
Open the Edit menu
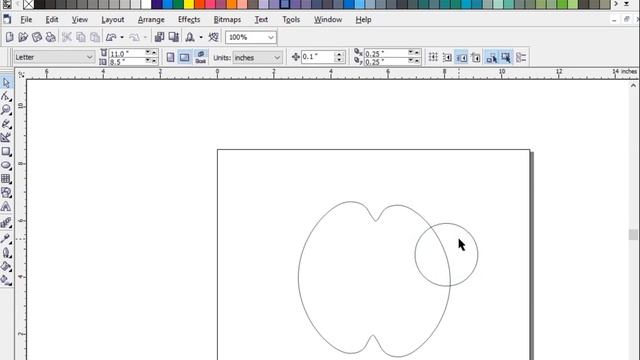tap(52, 20)
